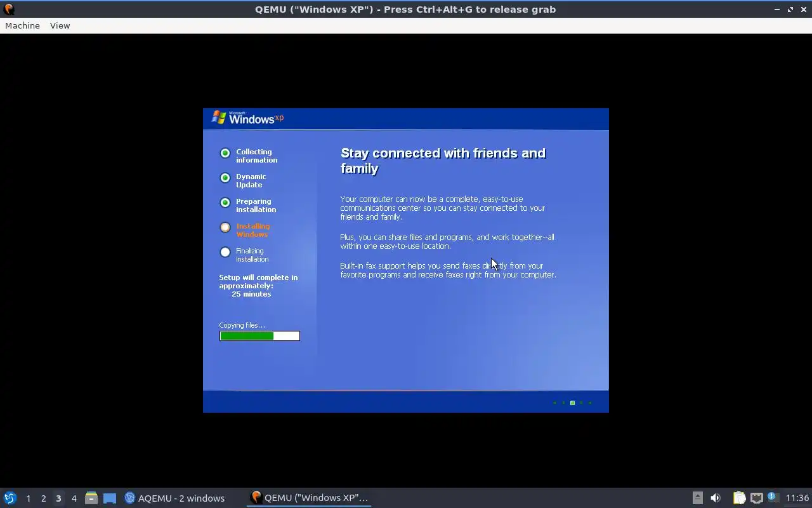The image size is (812, 508).
Task: Switch to workspace 4
Action: tap(74, 498)
